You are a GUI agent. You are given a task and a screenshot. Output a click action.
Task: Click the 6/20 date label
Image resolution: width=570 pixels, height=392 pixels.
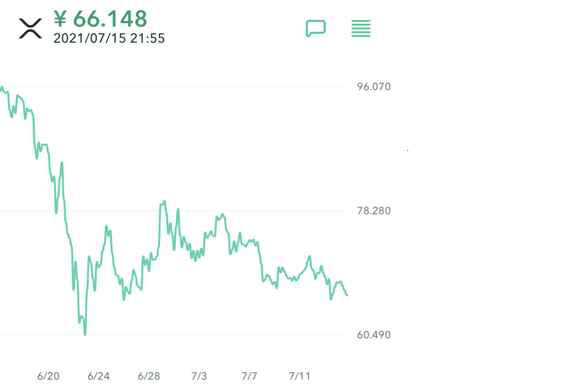coord(48,376)
